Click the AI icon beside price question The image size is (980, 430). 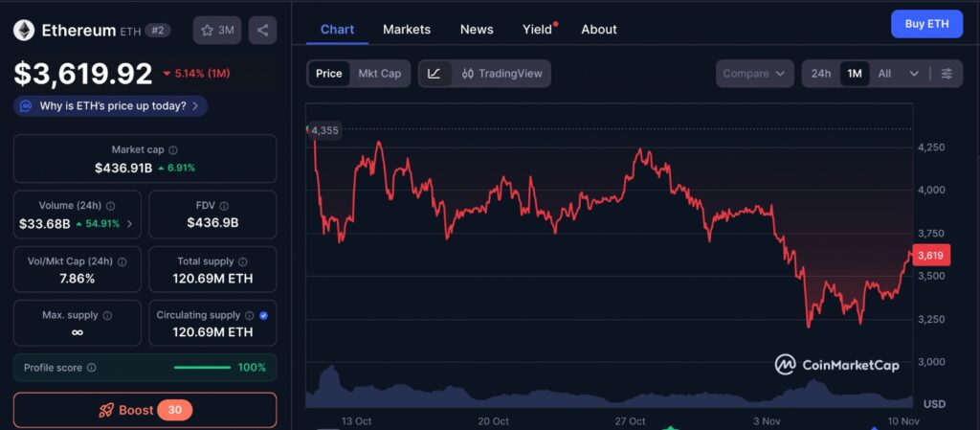tap(26, 106)
